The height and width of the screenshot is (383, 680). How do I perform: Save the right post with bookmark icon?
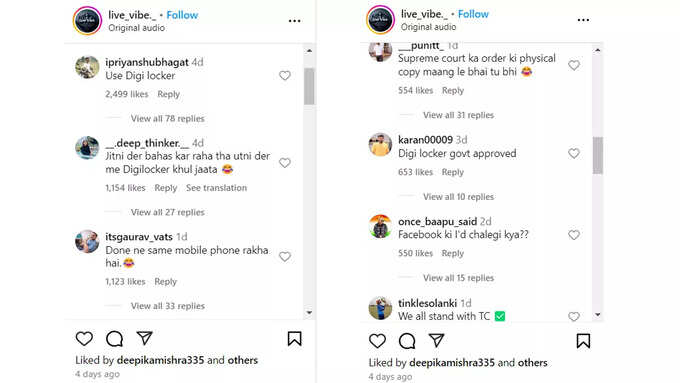(x=583, y=341)
